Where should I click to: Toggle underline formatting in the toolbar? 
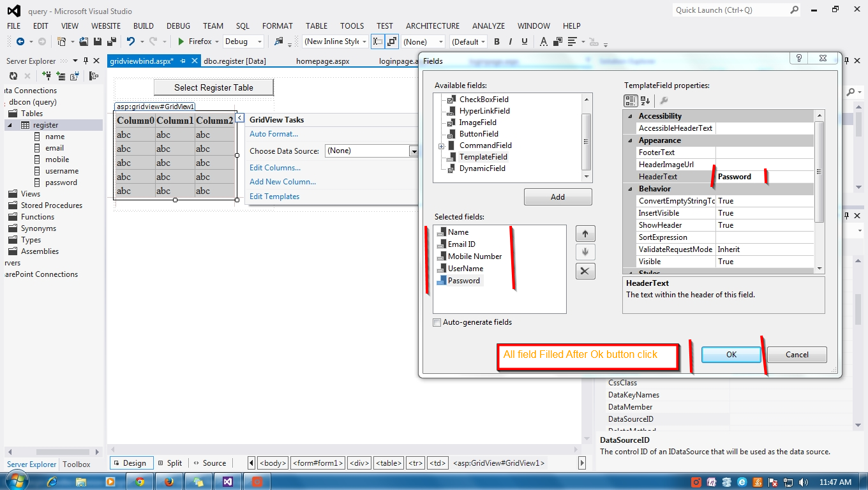523,41
